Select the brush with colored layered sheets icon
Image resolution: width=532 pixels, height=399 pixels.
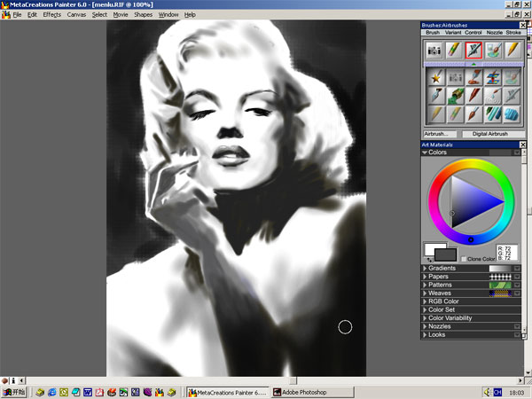point(493,78)
